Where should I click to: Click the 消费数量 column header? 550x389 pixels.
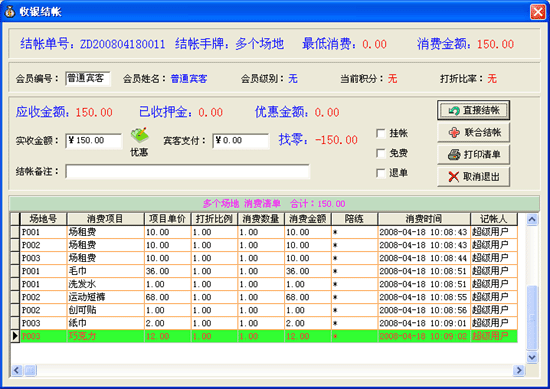click(261, 219)
